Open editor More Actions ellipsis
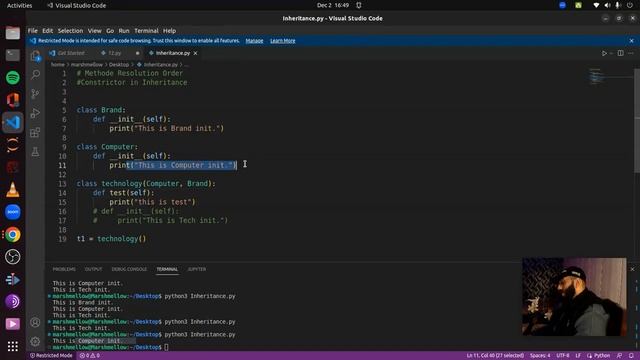640x360 pixels. pos(631,53)
